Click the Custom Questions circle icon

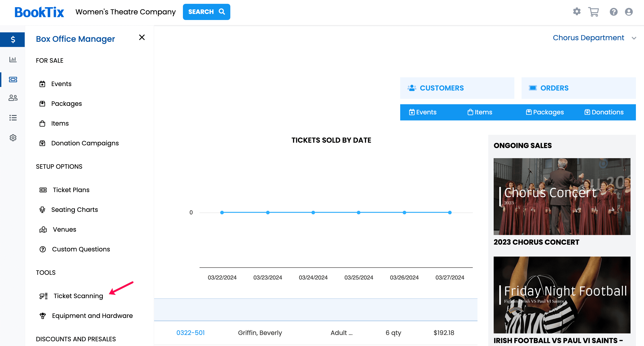coord(43,249)
